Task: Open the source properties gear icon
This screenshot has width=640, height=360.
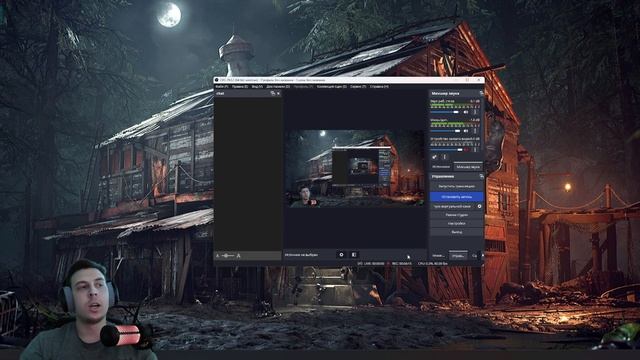Action: (342, 255)
